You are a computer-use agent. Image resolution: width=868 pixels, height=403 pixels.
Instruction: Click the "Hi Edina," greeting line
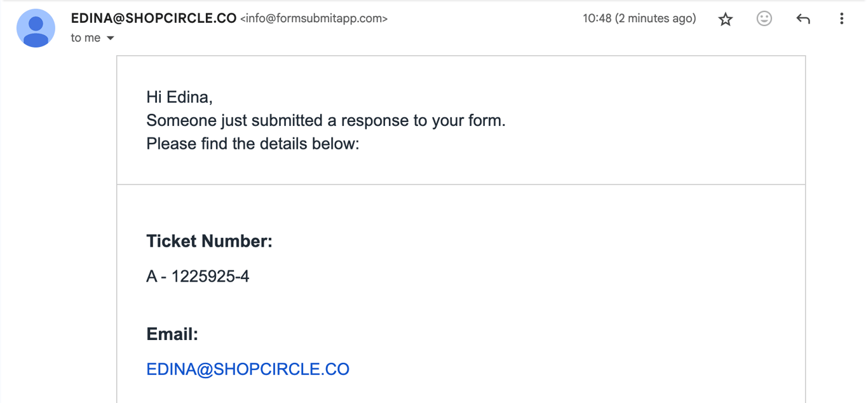179,97
